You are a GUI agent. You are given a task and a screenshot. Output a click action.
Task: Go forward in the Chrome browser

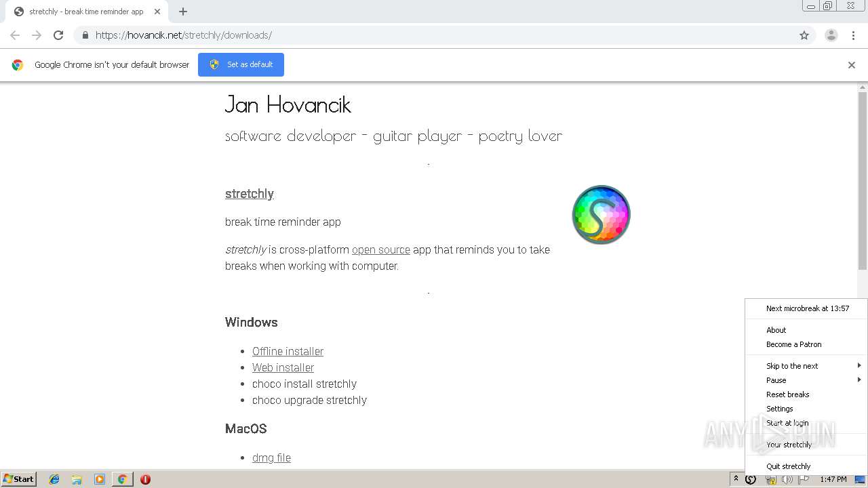pos(37,35)
